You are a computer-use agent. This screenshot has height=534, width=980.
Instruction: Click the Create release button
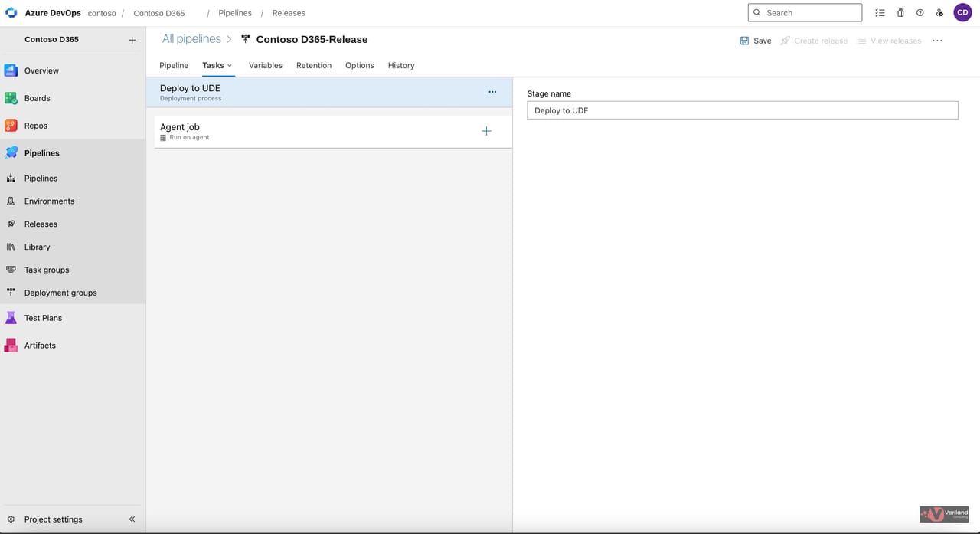click(814, 41)
